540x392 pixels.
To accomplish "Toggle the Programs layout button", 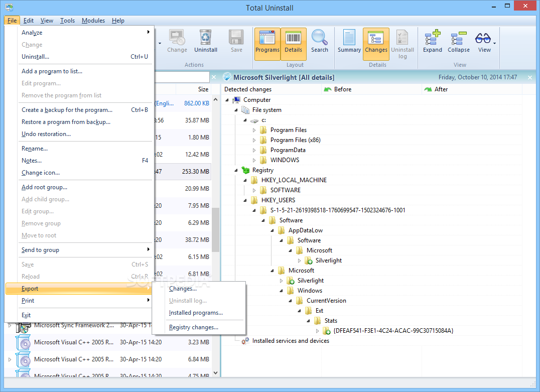I will [267, 44].
